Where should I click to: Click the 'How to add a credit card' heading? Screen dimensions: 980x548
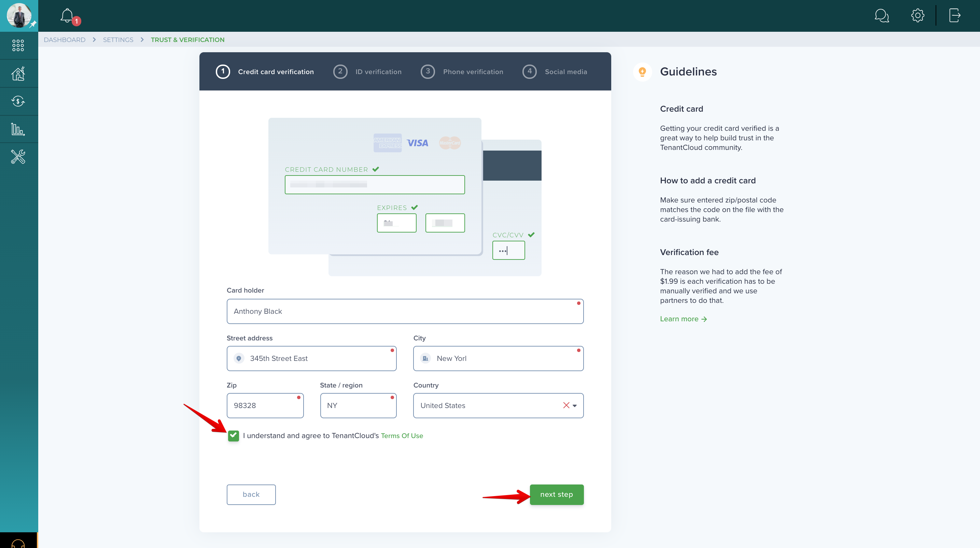pyautogui.click(x=708, y=181)
